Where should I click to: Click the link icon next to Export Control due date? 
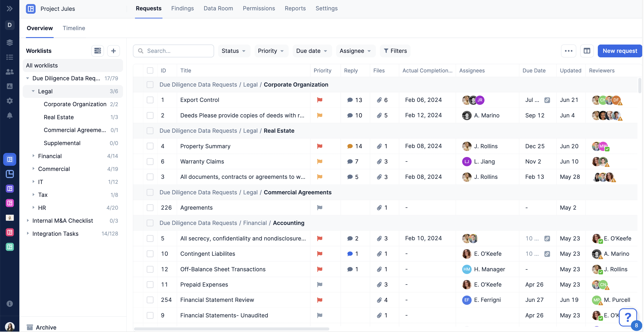tap(547, 100)
